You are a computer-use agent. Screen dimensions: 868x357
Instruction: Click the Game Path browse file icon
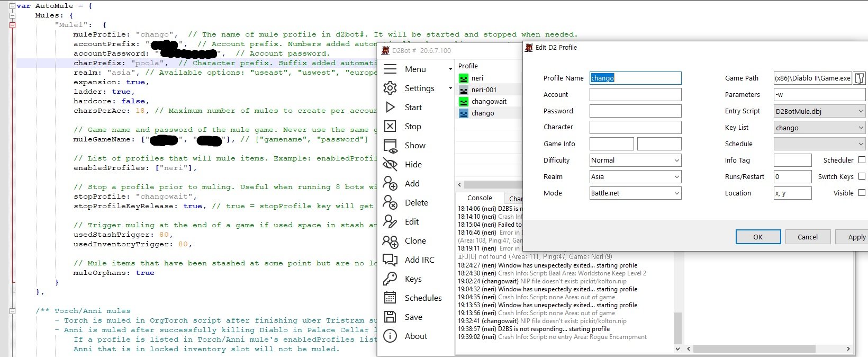pos(860,78)
